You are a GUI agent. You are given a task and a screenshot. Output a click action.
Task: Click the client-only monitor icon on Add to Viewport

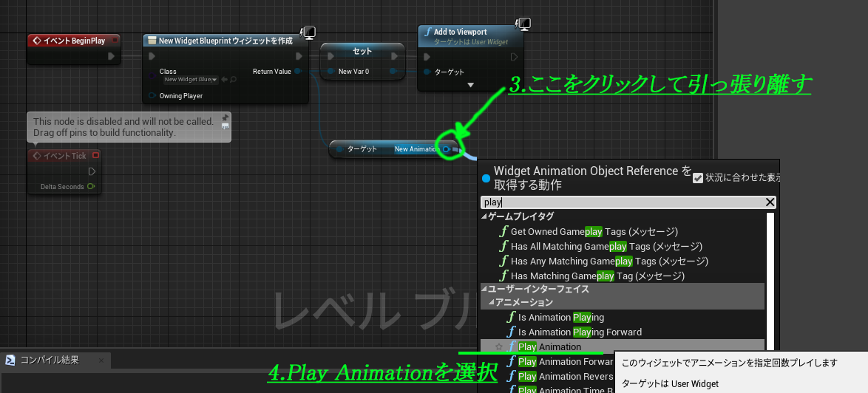coord(523,24)
